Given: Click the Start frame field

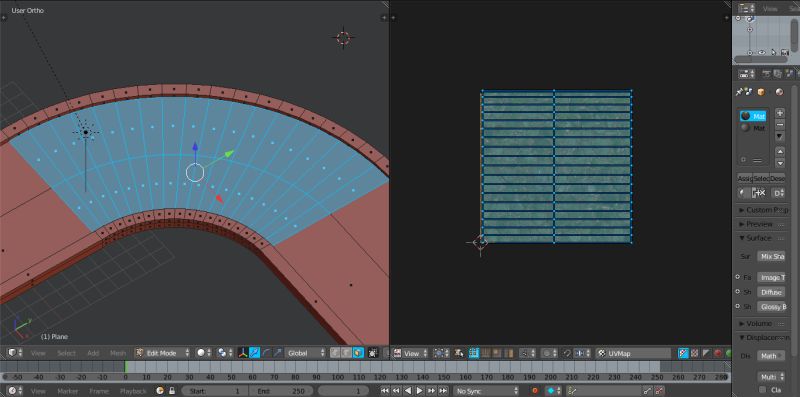Looking at the screenshot, I should pos(214,391).
